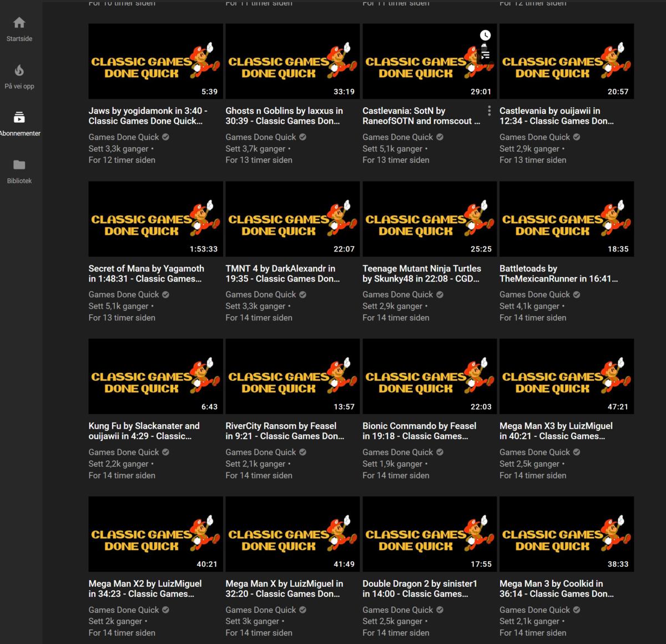666x644 pixels.
Task: Click 'Sett 2k ganger' under Mega Man X2
Action: point(115,622)
